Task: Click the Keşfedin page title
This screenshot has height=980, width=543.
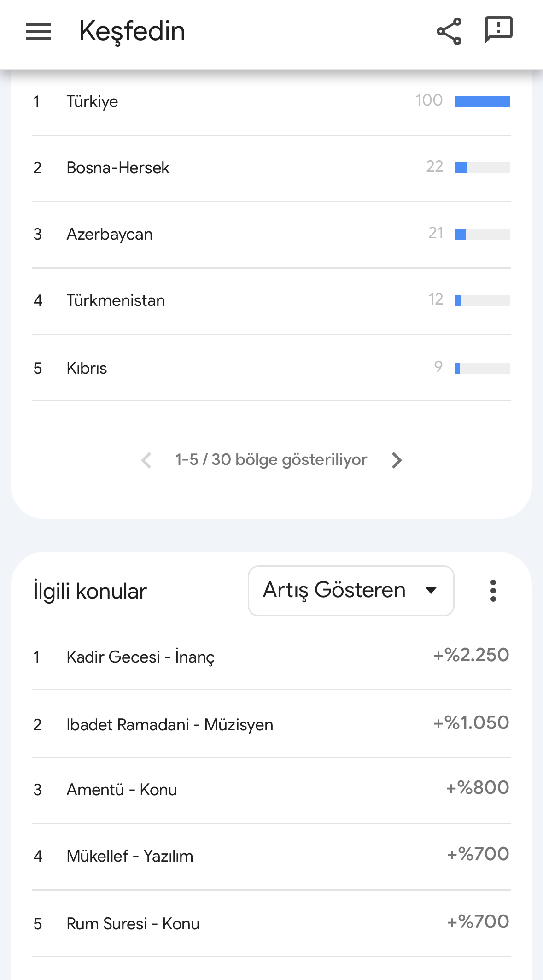Action: (132, 31)
